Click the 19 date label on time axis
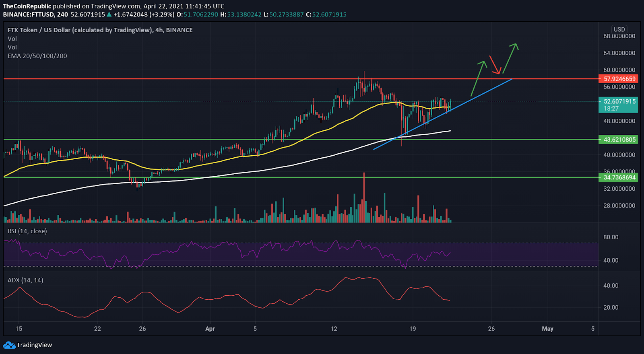This screenshot has width=644, height=354. click(x=413, y=329)
